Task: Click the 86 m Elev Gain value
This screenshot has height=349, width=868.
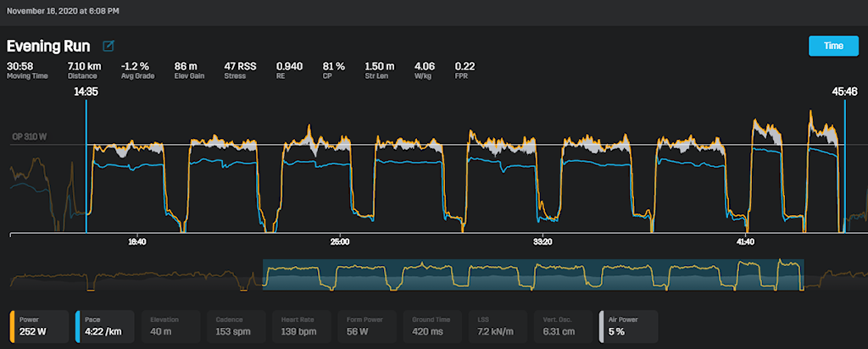Action: [186, 66]
